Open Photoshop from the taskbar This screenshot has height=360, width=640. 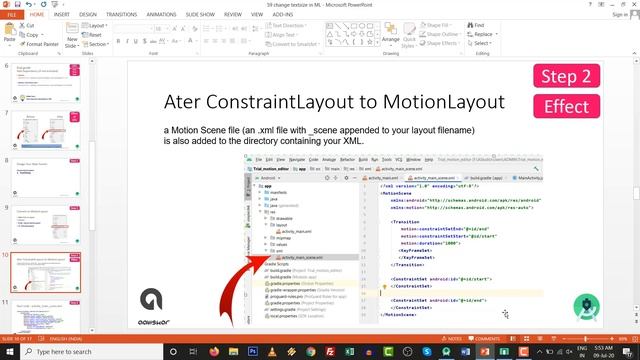coord(253,352)
